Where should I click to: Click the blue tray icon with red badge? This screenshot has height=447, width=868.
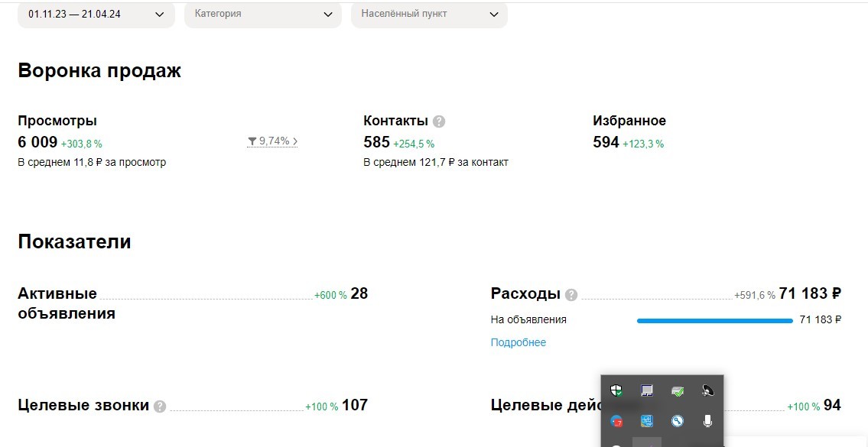click(x=616, y=422)
